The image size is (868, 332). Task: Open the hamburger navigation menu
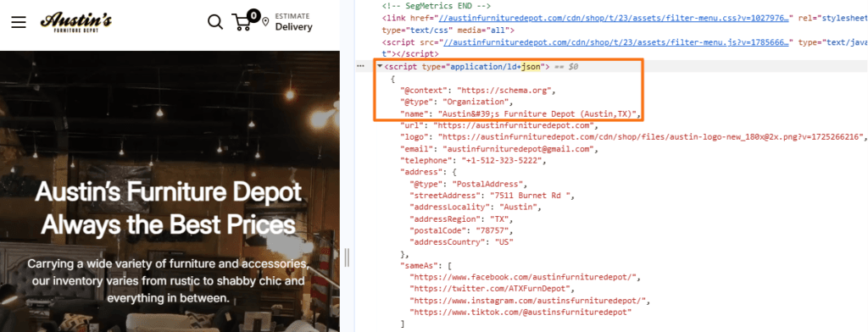tap(19, 22)
